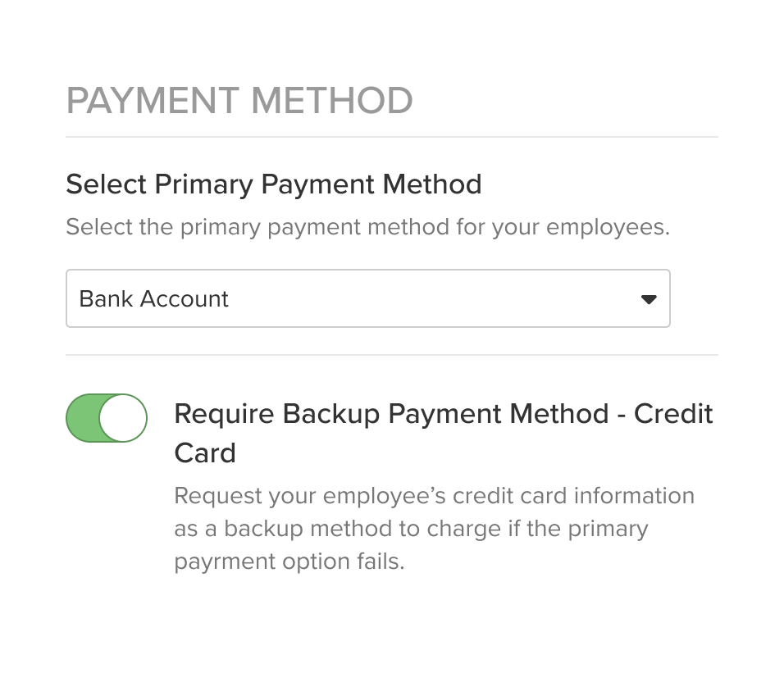This screenshot has width=784, height=682.
Task: Click the word 'Card' under the toggle label
Action: click(205, 453)
